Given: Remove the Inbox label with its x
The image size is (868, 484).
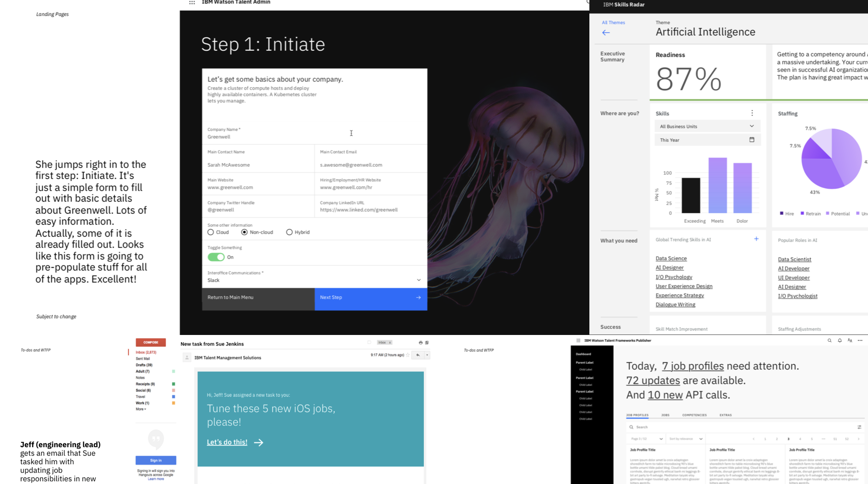Looking at the screenshot, I should [390, 343].
